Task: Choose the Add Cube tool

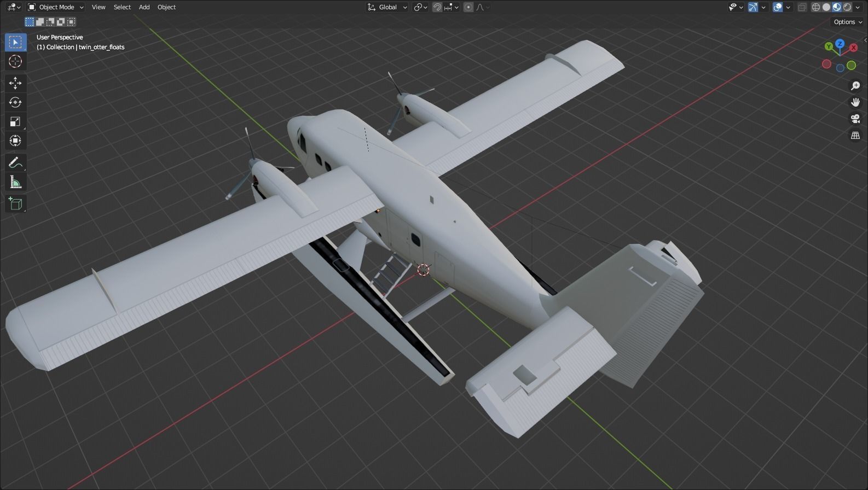Action: point(15,204)
